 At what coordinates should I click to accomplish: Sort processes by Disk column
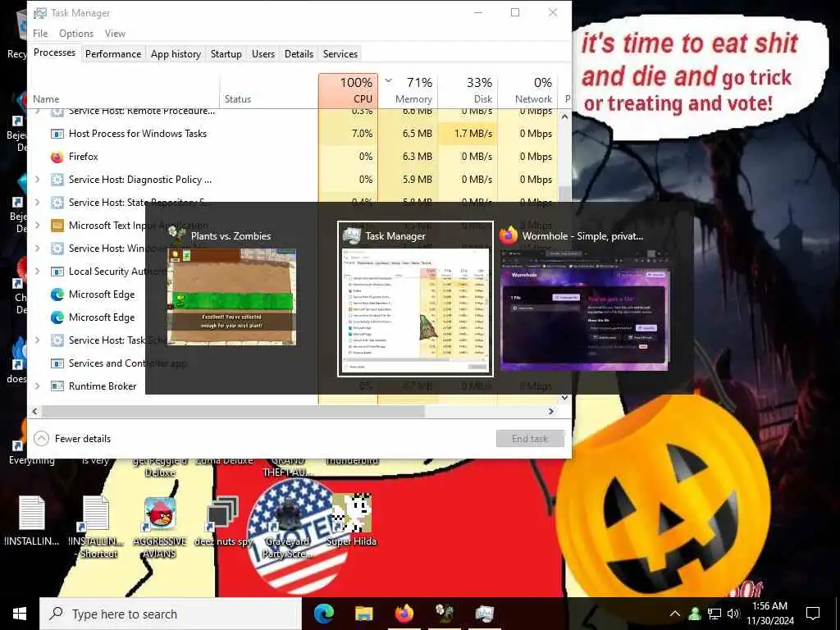click(468, 90)
